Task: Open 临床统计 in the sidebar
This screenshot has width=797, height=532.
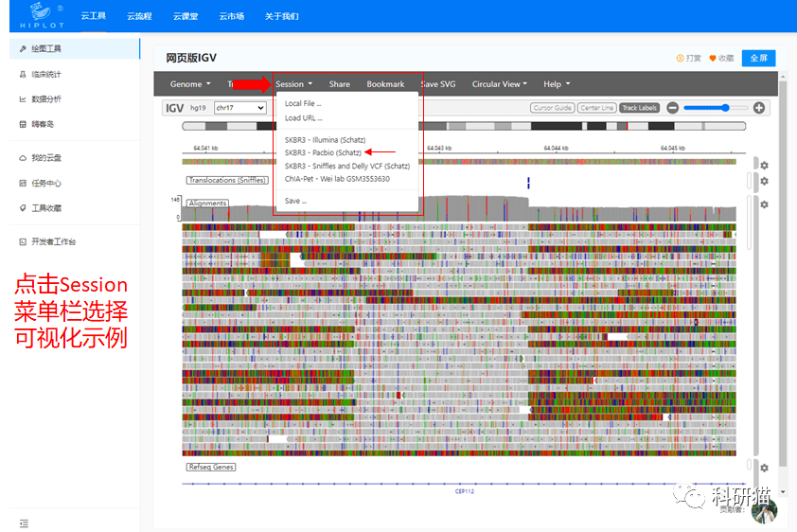Action: 46,74
